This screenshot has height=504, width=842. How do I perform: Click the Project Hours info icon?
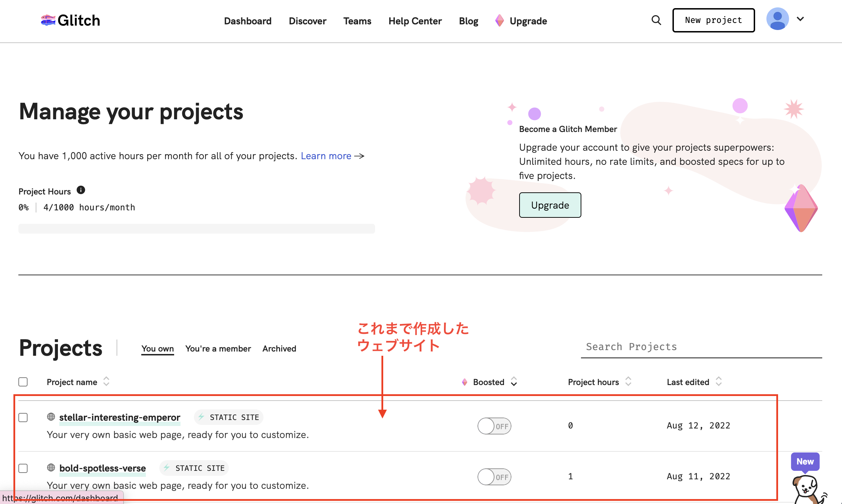[x=81, y=190]
